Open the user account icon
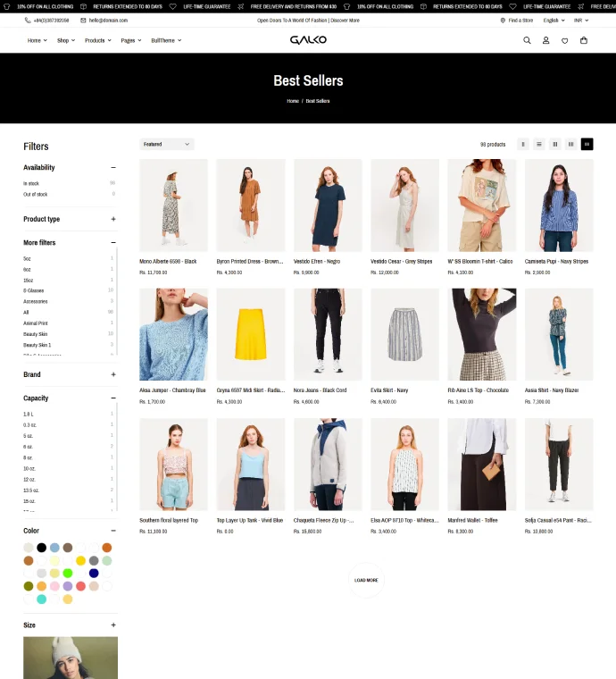Image resolution: width=616 pixels, height=679 pixels. click(x=546, y=40)
